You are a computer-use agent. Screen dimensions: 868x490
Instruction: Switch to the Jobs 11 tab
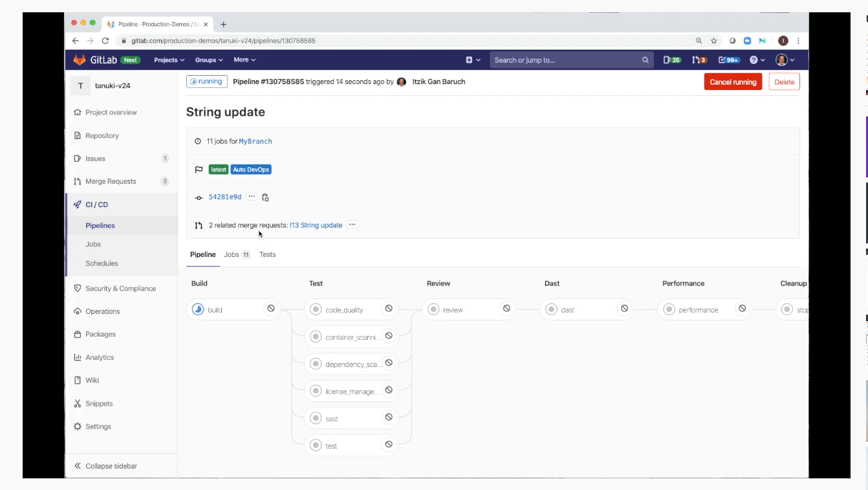click(237, 254)
